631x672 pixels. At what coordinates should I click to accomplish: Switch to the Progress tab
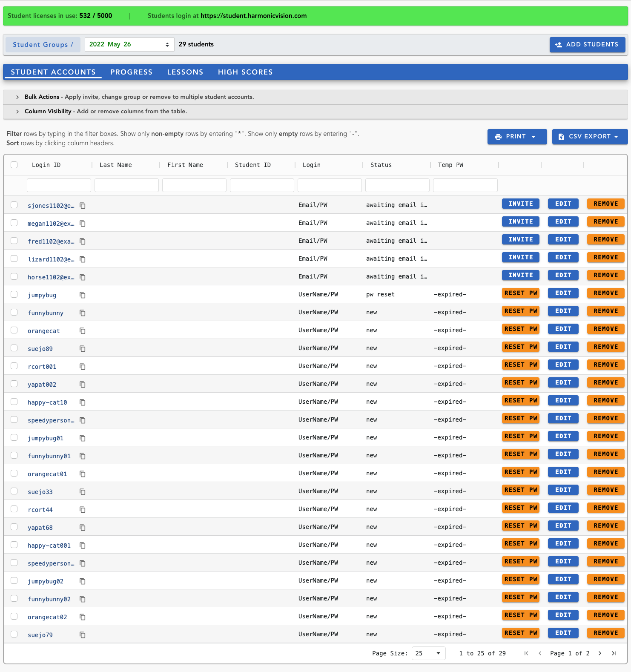(x=131, y=72)
